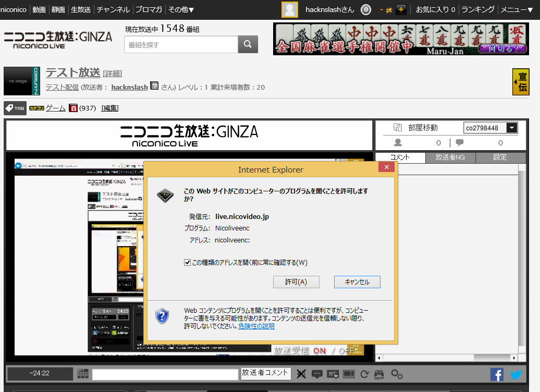Open 静画 in top navigation

pos(58,10)
